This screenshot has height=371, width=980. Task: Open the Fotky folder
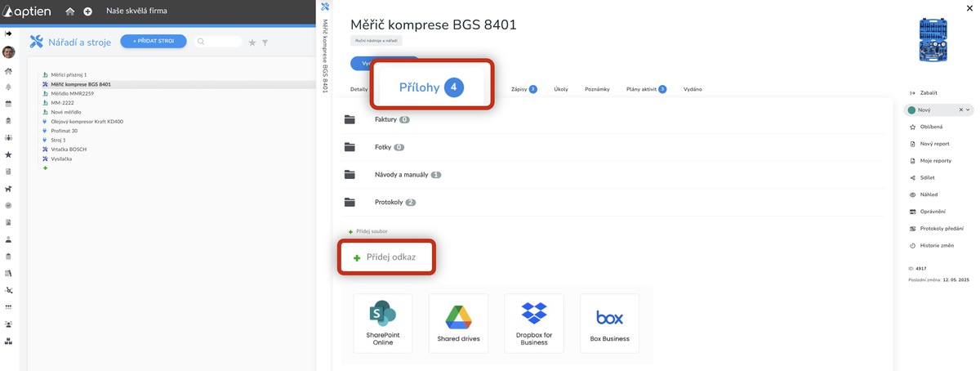pyautogui.click(x=383, y=147)
